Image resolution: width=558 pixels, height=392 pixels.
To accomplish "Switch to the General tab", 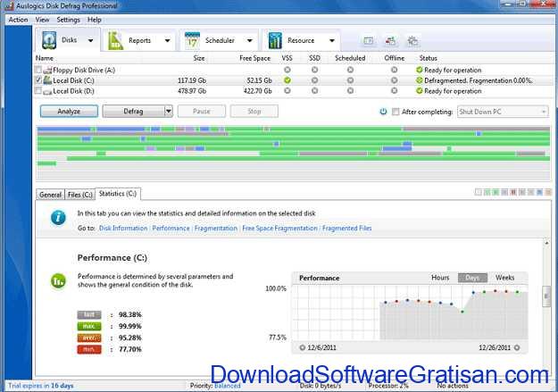I will pos(51,195).
